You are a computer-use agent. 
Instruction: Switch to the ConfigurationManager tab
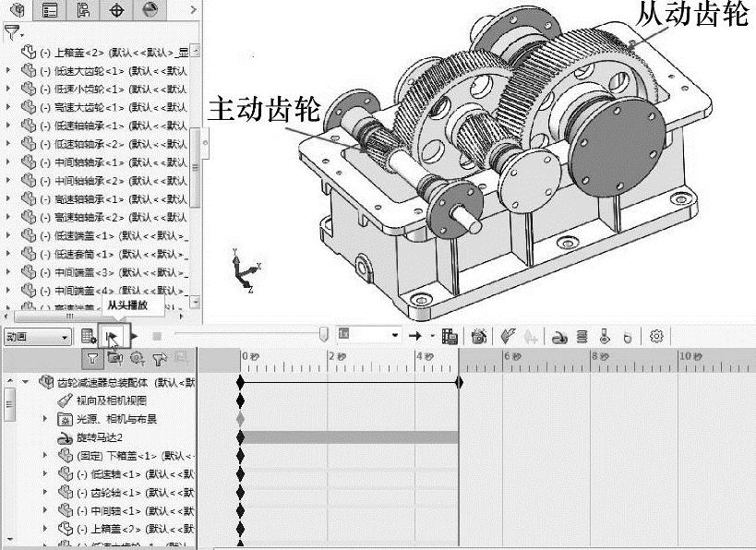83,9
